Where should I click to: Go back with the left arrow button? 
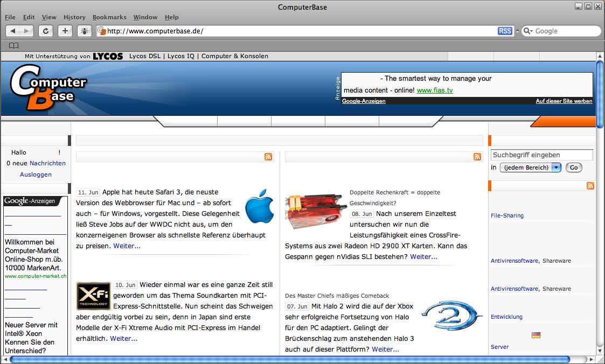coord(13,31)
